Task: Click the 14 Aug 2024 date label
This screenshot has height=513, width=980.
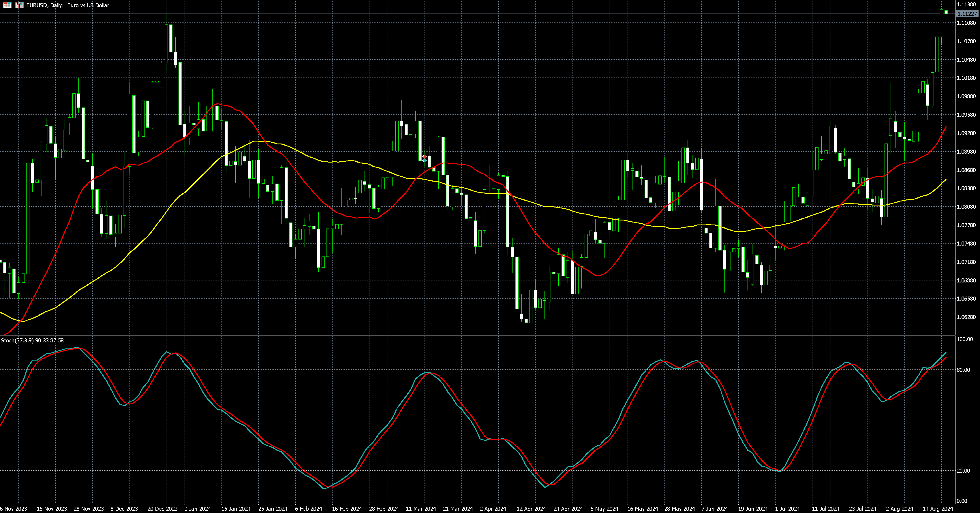Action: click(938, 508)
